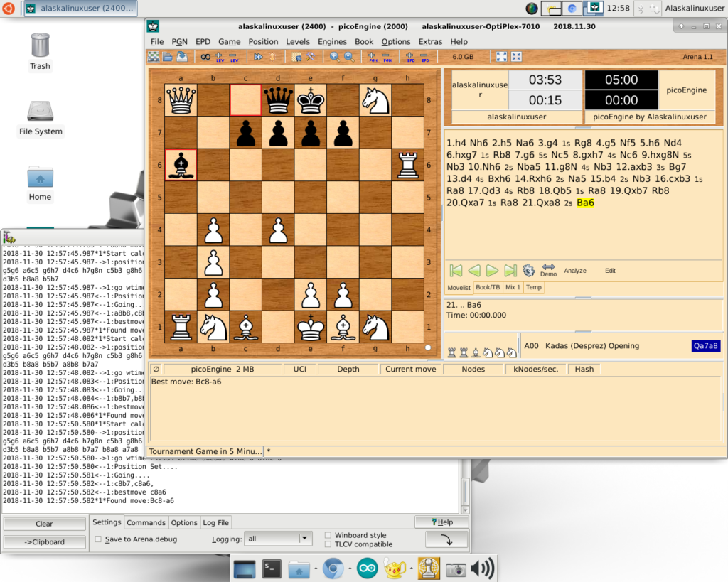Switch to the Book/TB tab
Viewport: 728px width, 582px height.
[488, 287]
